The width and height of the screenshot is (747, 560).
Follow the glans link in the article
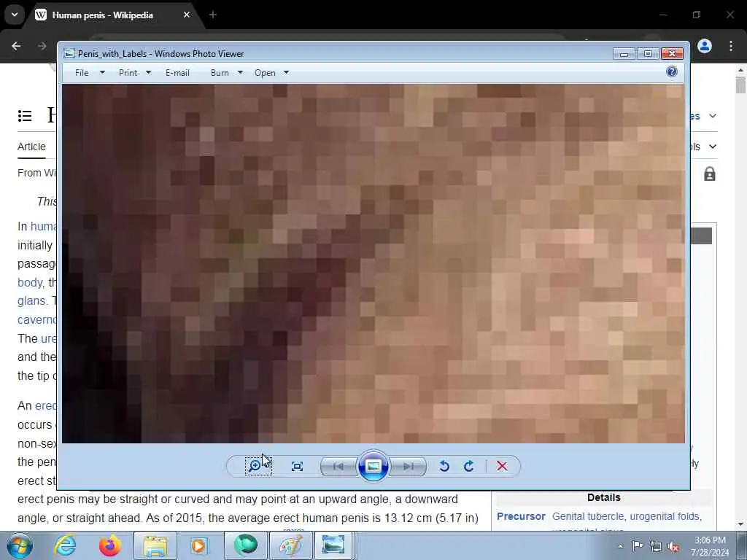pyautogui.click(x=32, y=300)
